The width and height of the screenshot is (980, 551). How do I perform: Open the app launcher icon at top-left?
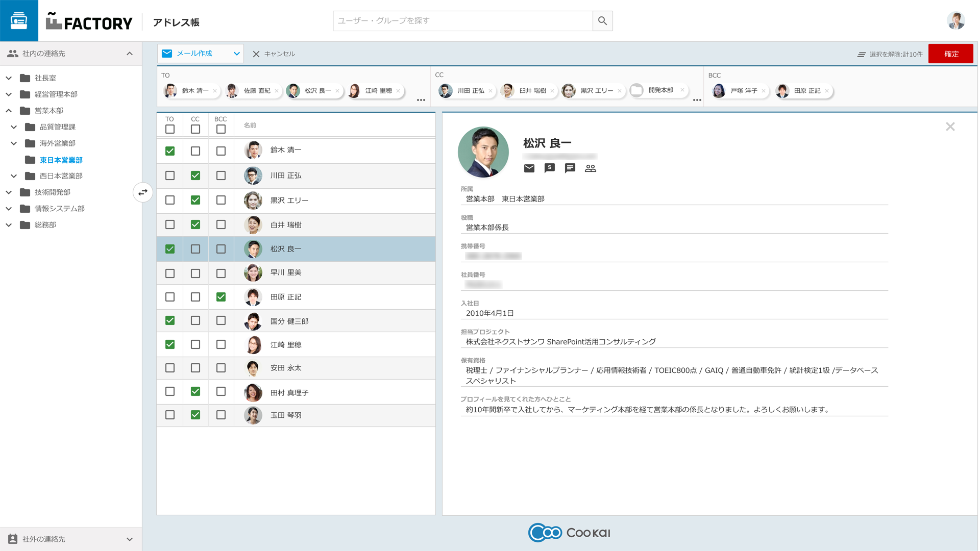pos(19,21)
